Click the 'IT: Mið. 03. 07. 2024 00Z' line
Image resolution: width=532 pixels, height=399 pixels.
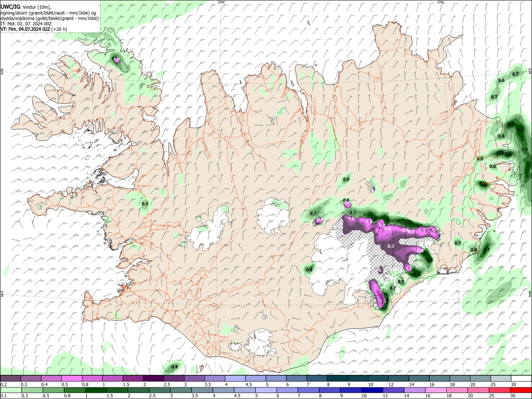point(25,24)
